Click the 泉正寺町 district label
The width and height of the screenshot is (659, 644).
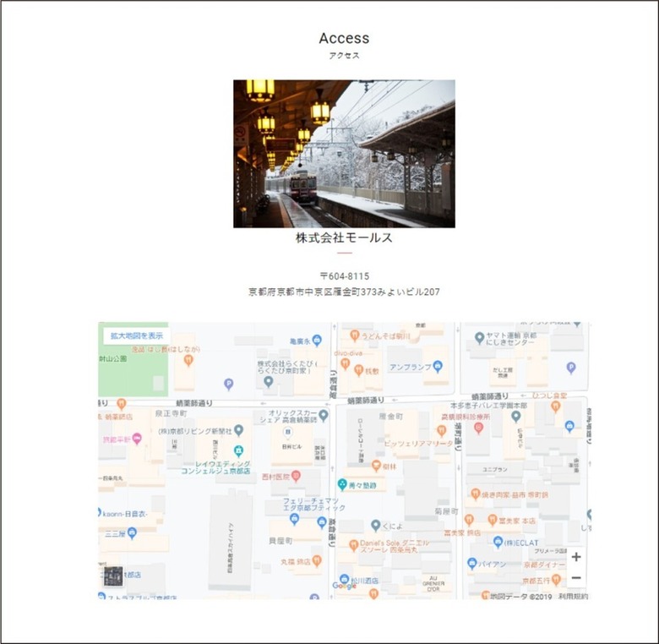click(171, 413)
